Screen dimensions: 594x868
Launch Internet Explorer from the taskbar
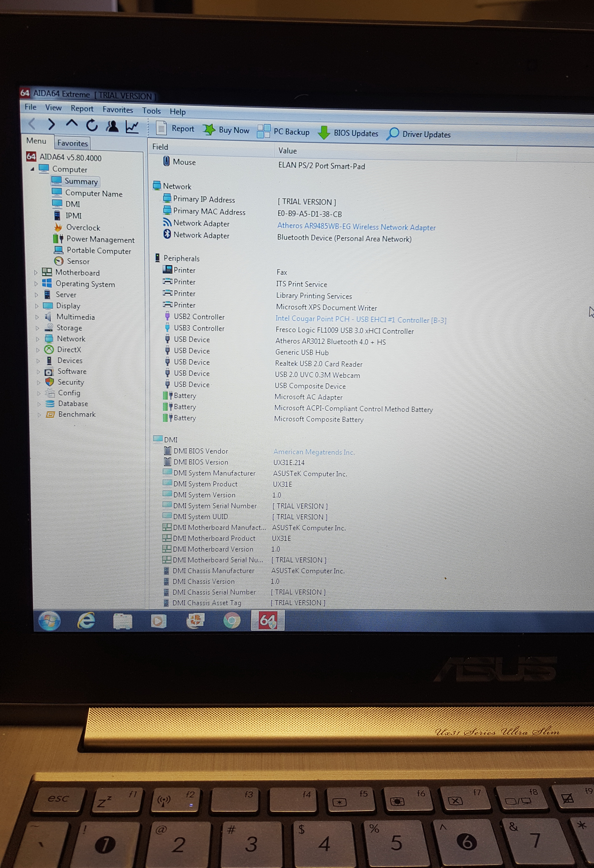click(86, 621)
